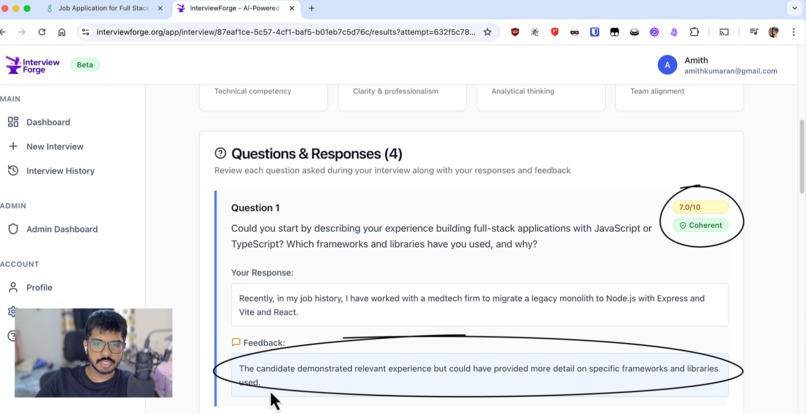Click the 7.0/10 score badge
Viewport: 806px width, 414px height.
coord(700,207)
